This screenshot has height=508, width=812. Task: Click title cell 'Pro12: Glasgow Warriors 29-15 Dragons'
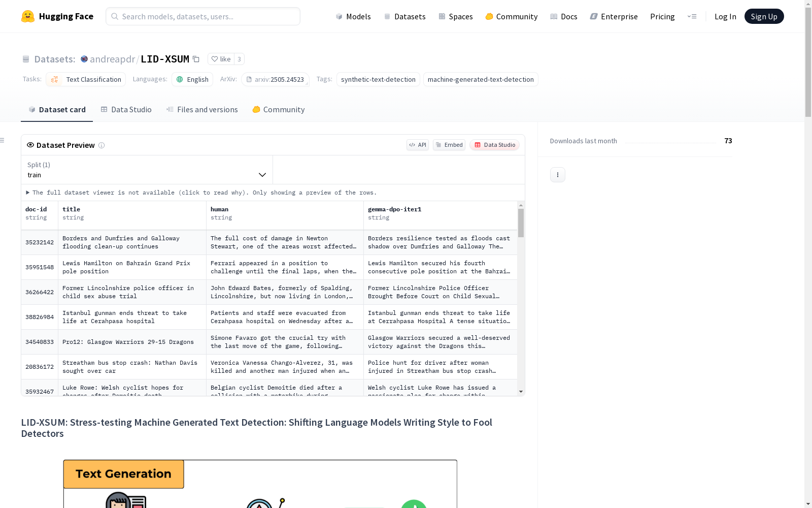click(x=132, y=342)
